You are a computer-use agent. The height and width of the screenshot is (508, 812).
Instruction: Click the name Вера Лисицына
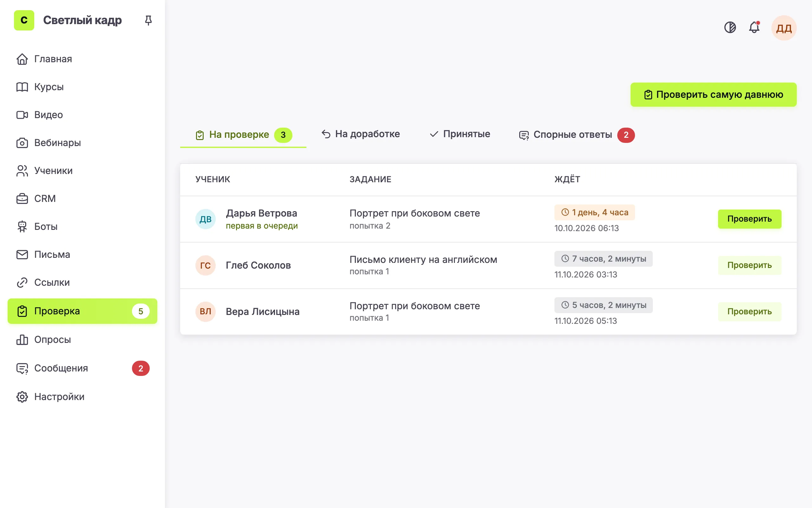262,312
